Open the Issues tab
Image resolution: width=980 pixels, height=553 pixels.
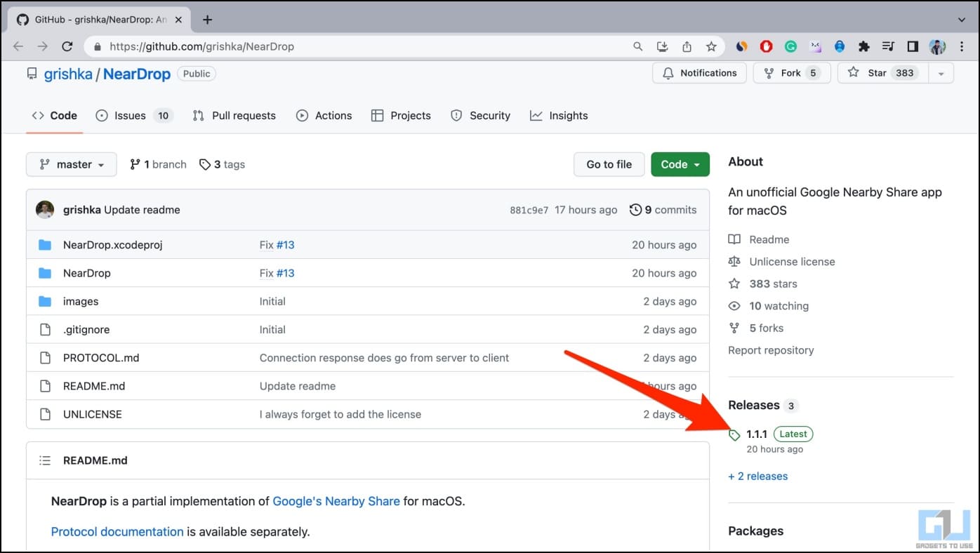click(x=134, y=116)
